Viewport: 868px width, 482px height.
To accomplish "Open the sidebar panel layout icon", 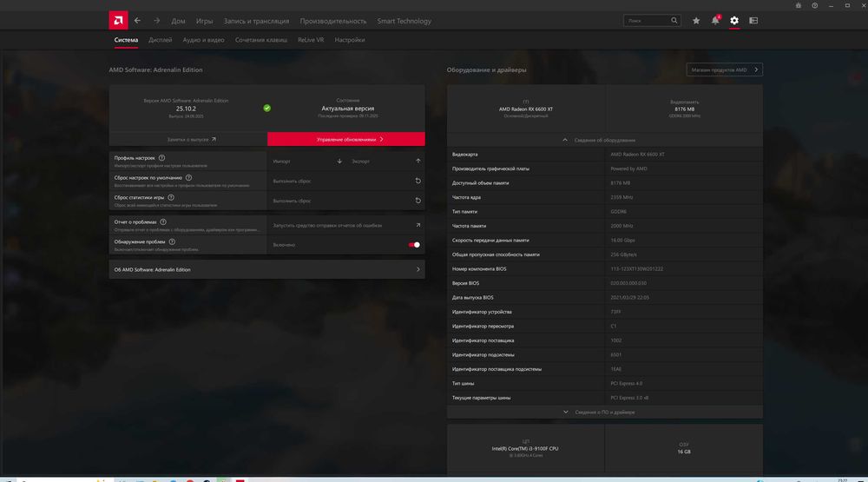I will point(753,21).
